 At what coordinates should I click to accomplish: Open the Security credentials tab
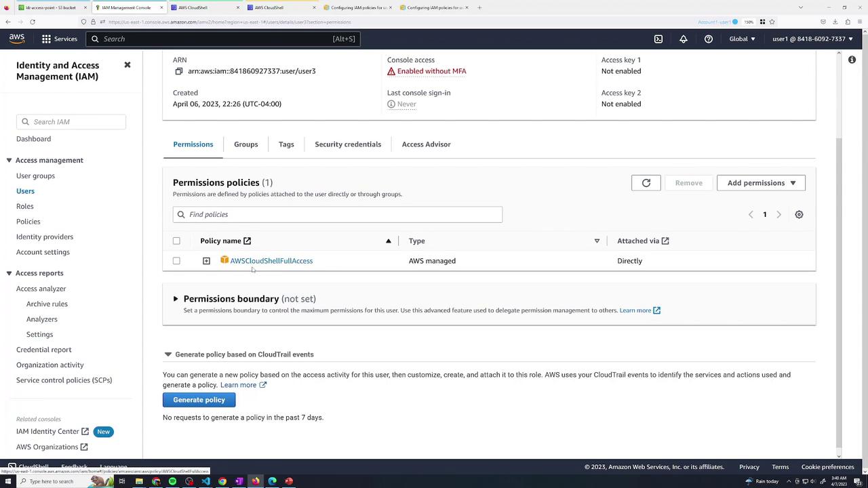[x=348, y=144]
